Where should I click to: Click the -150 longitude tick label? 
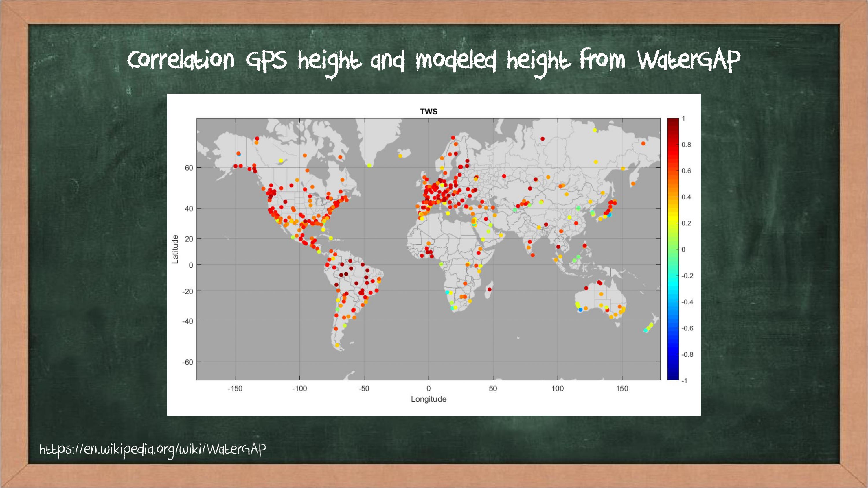tap(235, 389)
